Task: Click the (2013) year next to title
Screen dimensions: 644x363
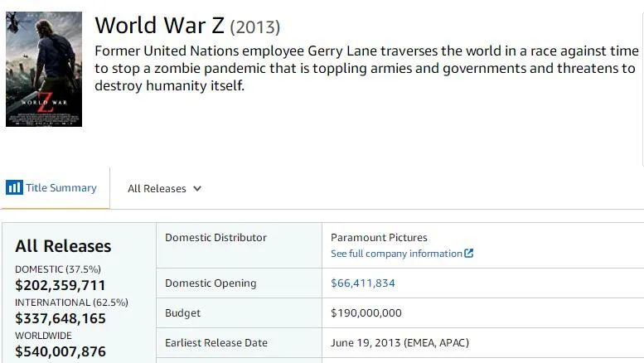Action: pyautogui.click(x=255, y=27)
